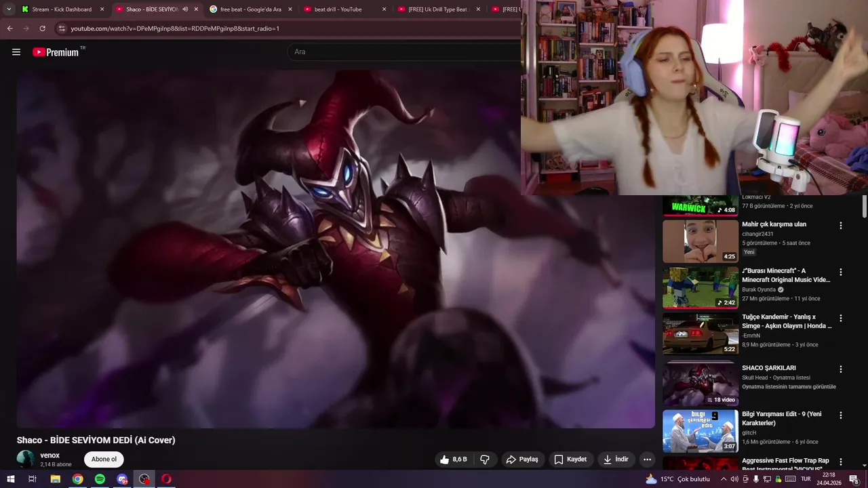Click the Shaco video player
868x488 pixels.
click(x=336, y=248)
